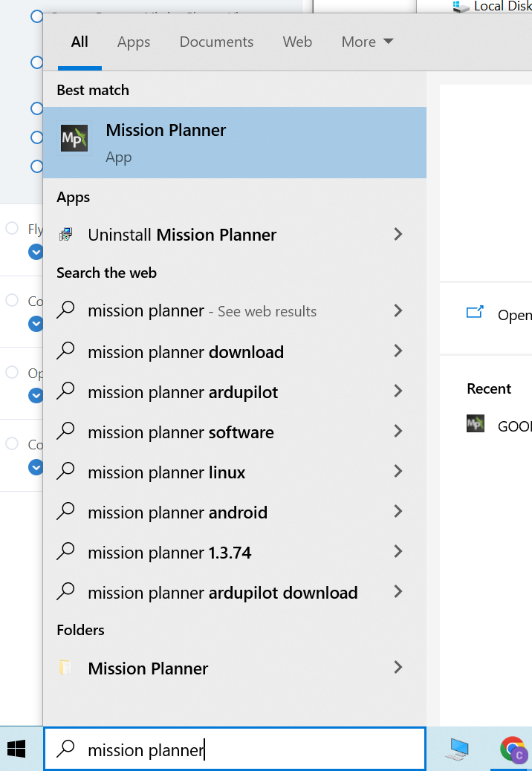Expand 'mission planner software' arrow

398,432
